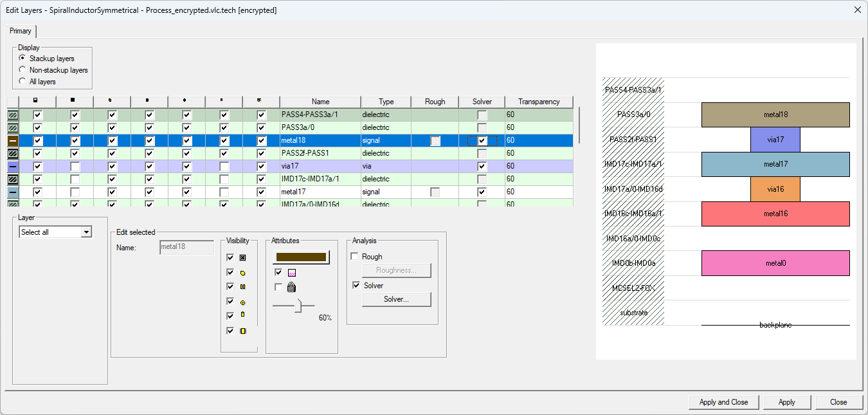This screenshot has height=415, width=868.
Task: Open the Solver settings dialog
Action: click(x=396, y=299)
